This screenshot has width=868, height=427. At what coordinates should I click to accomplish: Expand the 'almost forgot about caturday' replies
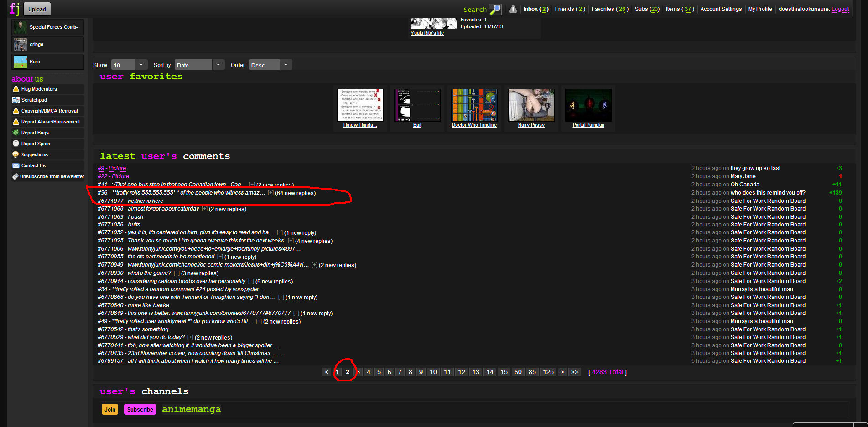point(204,209)
